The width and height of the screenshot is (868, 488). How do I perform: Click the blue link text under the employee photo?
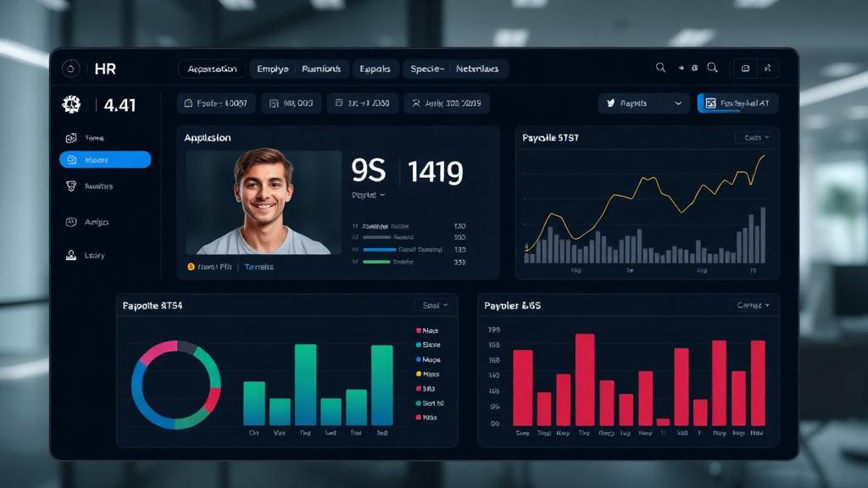click(259, 267)
